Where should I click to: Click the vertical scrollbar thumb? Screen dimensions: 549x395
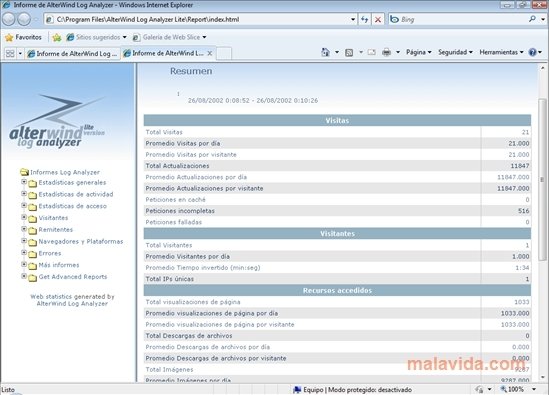(x=542, y=179)
